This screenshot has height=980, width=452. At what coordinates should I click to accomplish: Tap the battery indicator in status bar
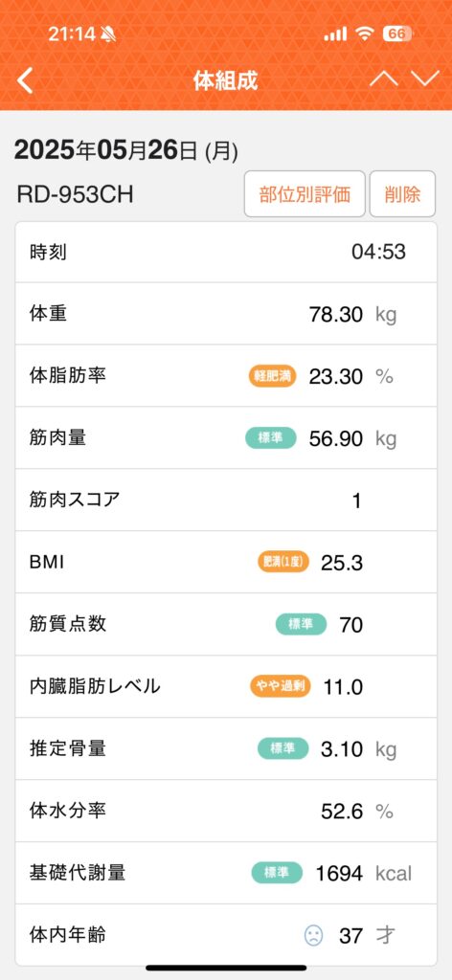(397, 33)
